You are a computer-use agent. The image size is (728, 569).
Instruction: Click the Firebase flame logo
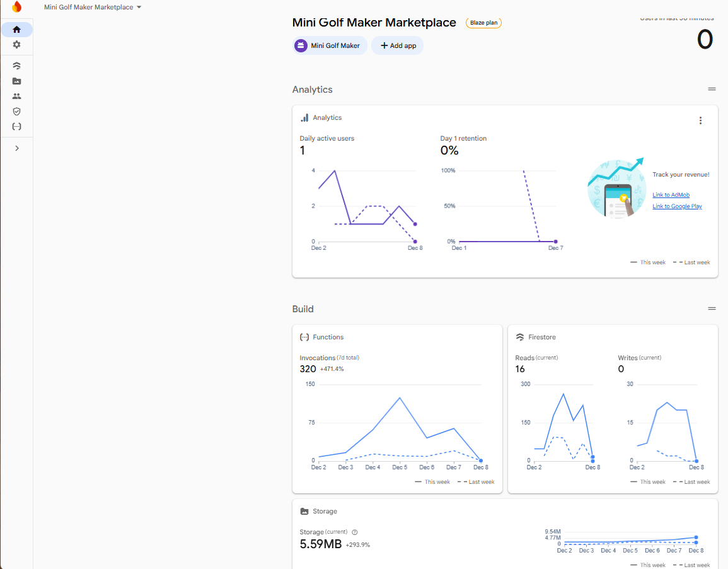[17, 7]
